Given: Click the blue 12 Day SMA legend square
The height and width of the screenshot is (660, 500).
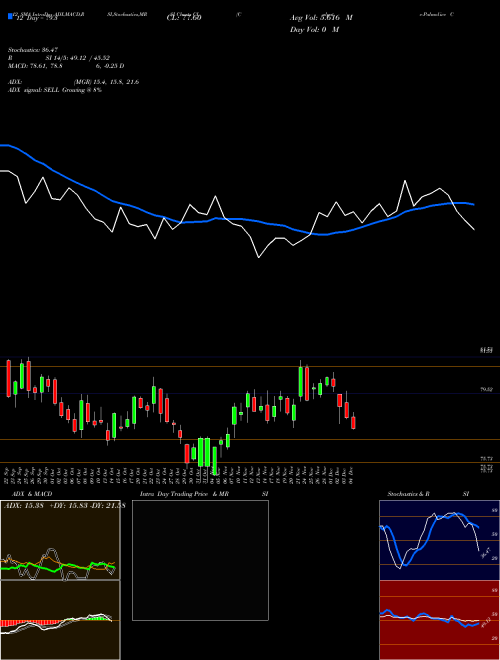Looking at the screenshot, I should point(11,17).
